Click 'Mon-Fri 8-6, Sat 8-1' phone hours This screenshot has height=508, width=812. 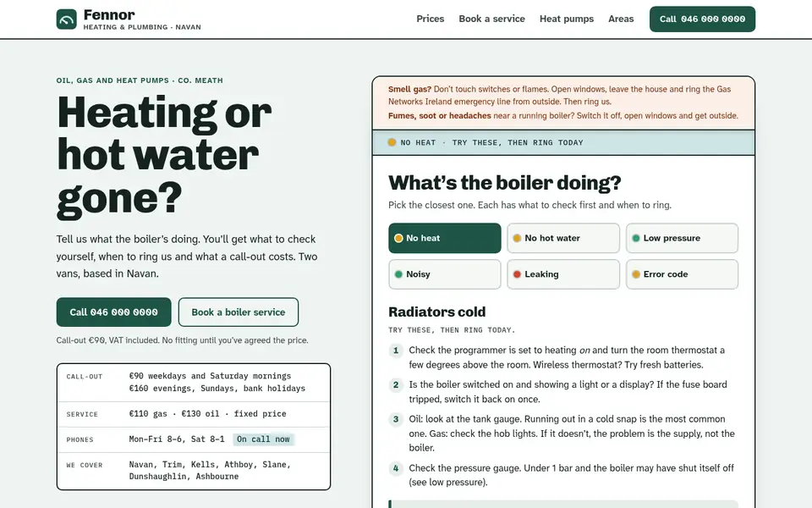click(177, 439)
